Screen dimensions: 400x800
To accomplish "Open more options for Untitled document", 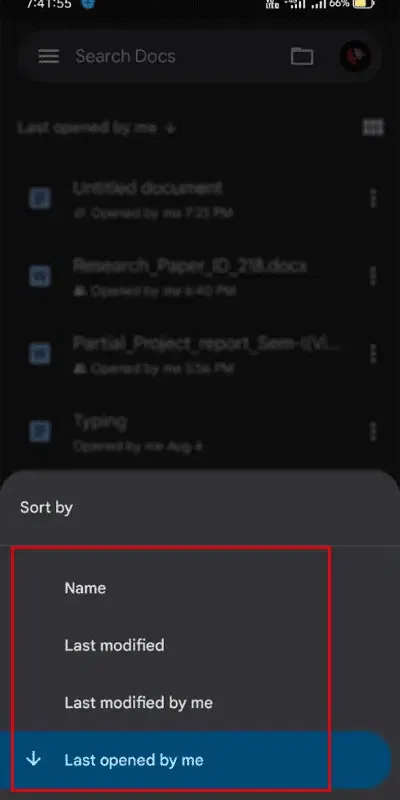I will [x=373, y=198].
